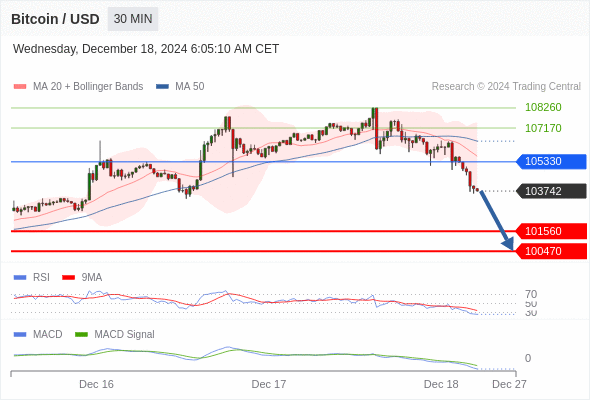Click the MA 50 blue legend swatch

pos(162,87)
